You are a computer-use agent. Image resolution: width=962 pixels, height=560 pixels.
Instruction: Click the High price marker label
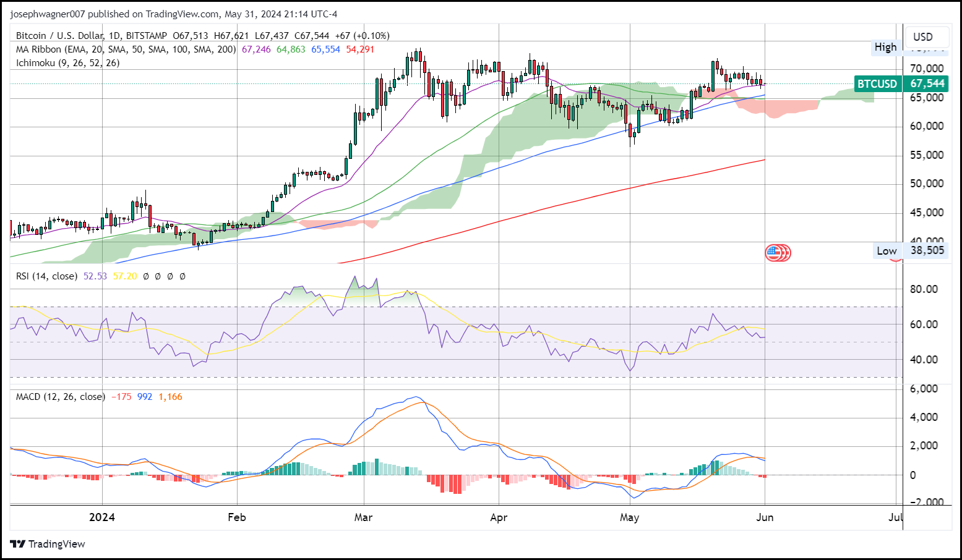coord(886,47)
